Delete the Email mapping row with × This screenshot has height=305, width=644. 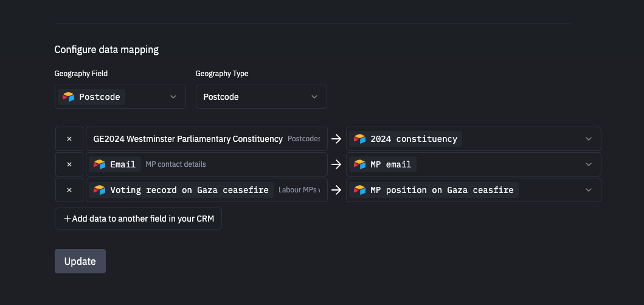pos(69,164)
